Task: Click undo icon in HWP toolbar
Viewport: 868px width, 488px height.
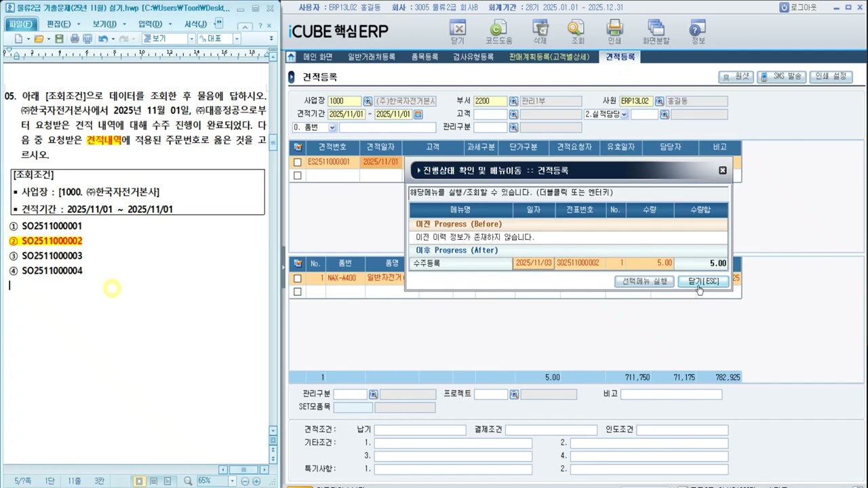Action: [x=102, y=39]
